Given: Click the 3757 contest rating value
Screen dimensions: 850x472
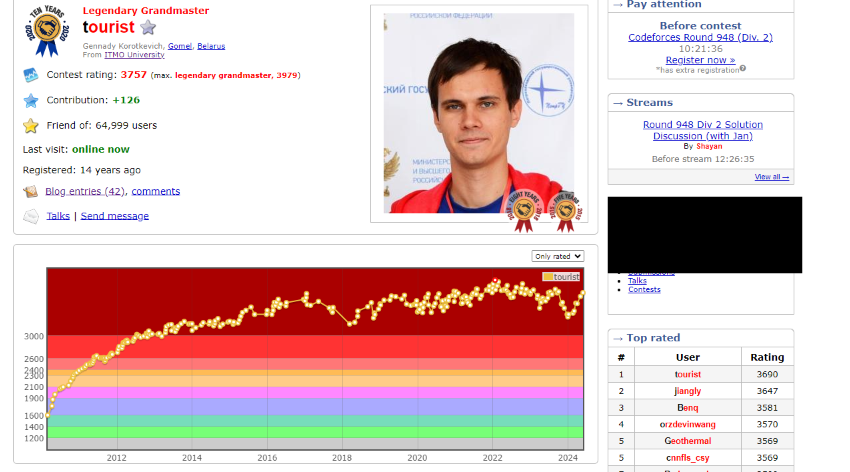Looking at the screenshot, I should pos(133,75).
